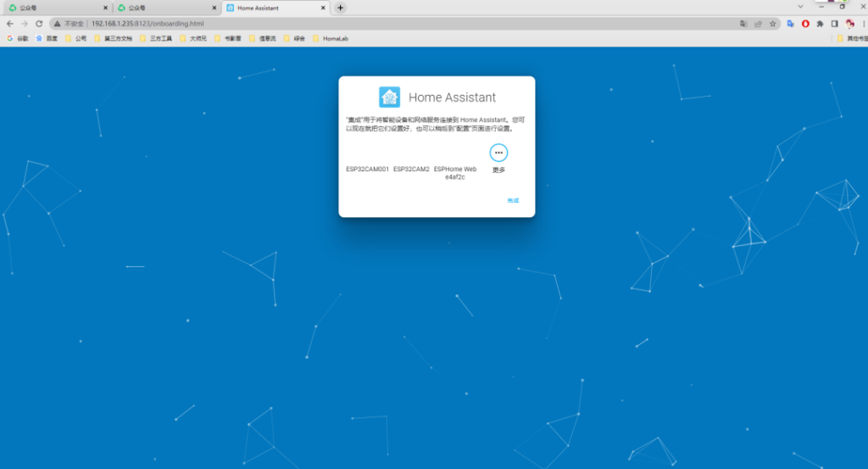Screen dimensions: 868x469
Task: Open the 书影音 bookmark folder
Action: point(227,38)
